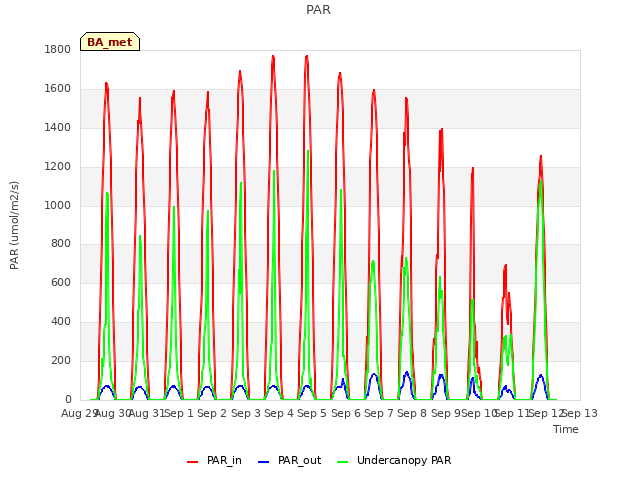Click the 400 y-axis tick label
Image resolution: width=640 pixels, height=480 pixels.
tap(61, 322)
